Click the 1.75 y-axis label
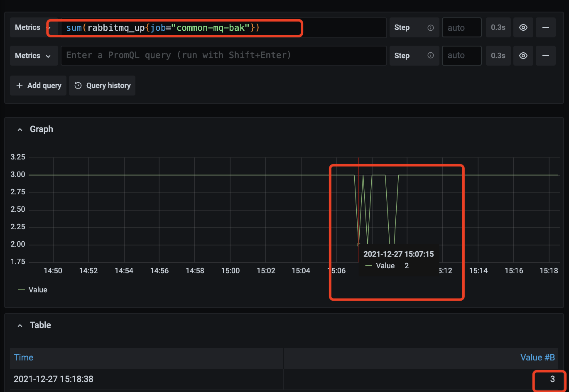The width and height of the screenshot is (569, 392). [x=18, y=262]
